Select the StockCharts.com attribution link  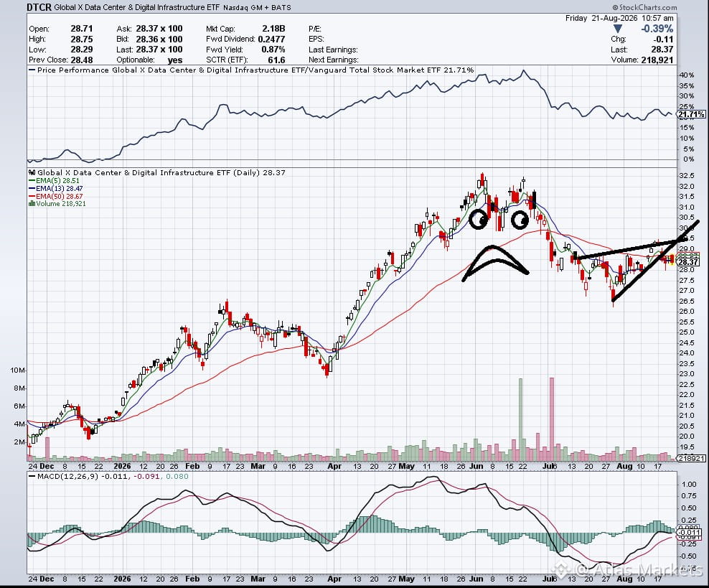click(x=645, y=6)
